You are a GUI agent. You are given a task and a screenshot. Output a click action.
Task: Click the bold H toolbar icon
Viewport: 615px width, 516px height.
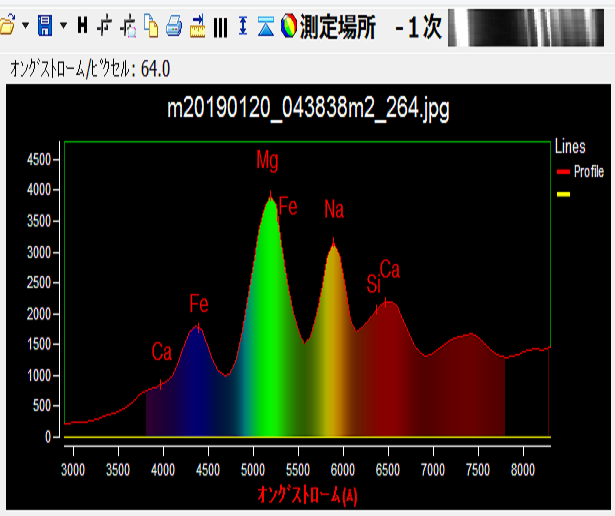coord(82,27)
